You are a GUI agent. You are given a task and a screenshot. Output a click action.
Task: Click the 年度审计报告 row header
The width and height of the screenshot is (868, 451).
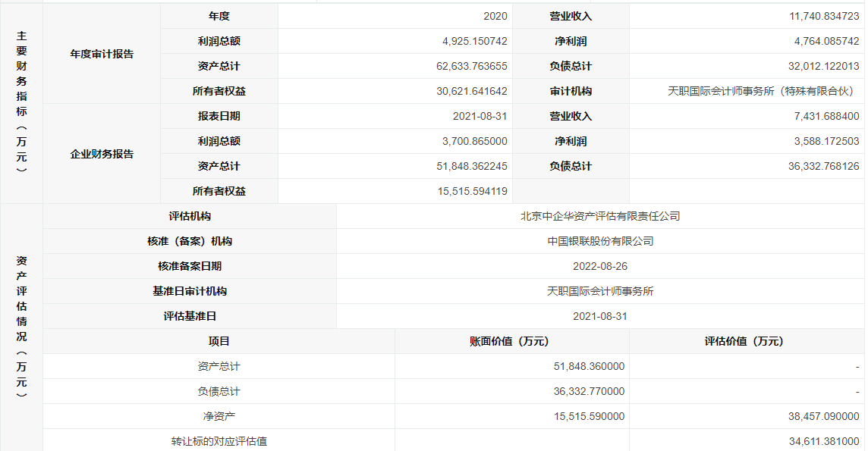coord(102,54)
